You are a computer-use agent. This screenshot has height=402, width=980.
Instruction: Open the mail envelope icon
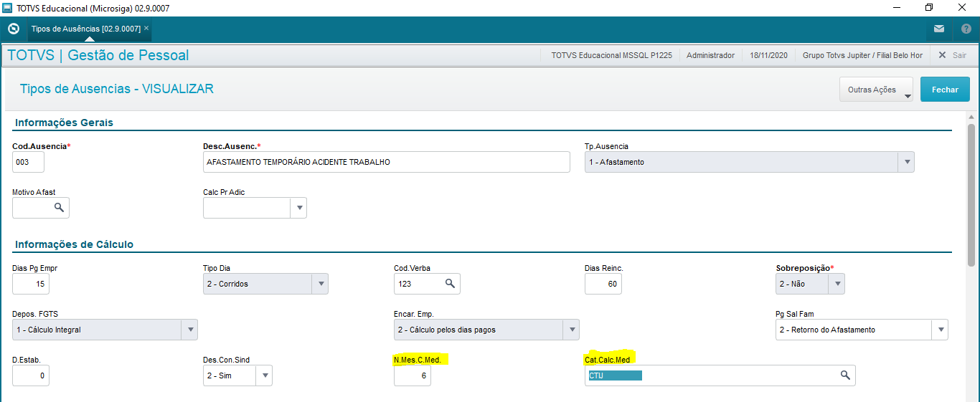(939, 29)
